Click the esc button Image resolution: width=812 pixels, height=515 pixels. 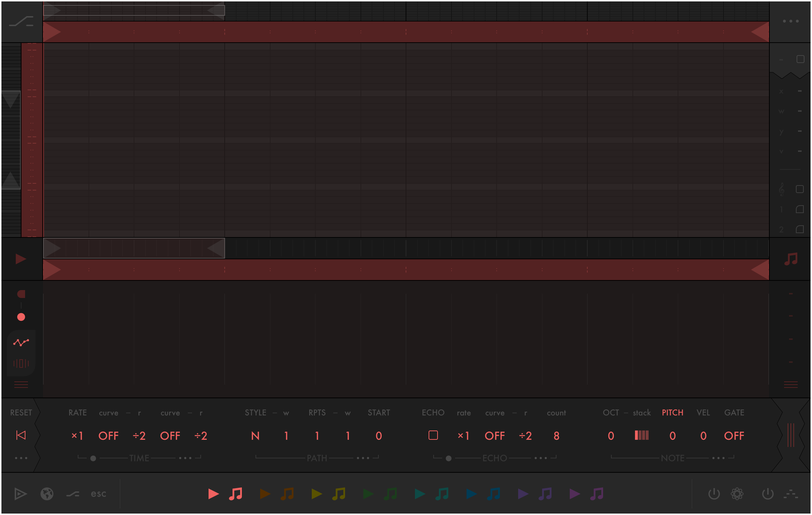click(99, 494)
